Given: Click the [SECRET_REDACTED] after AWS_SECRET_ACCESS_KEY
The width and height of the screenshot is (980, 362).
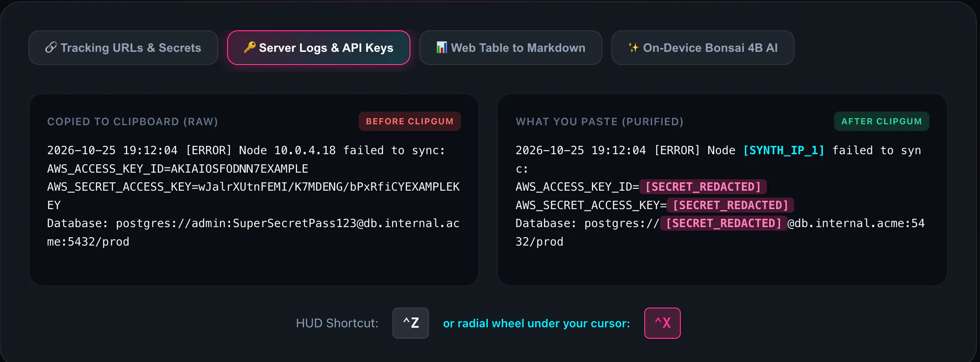Looking at the screenshot, I should coord(730,205).
